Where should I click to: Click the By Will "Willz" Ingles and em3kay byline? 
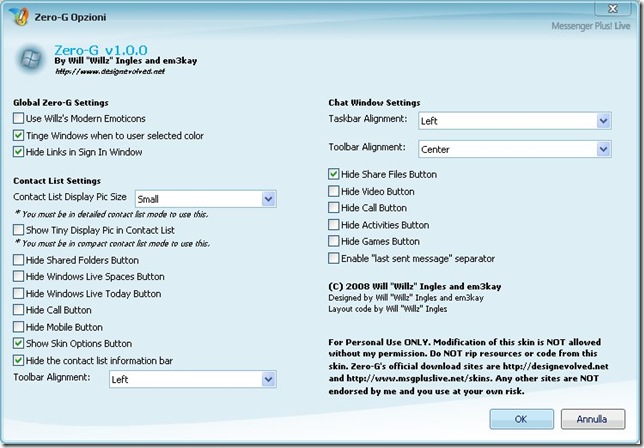click(126, 61)
